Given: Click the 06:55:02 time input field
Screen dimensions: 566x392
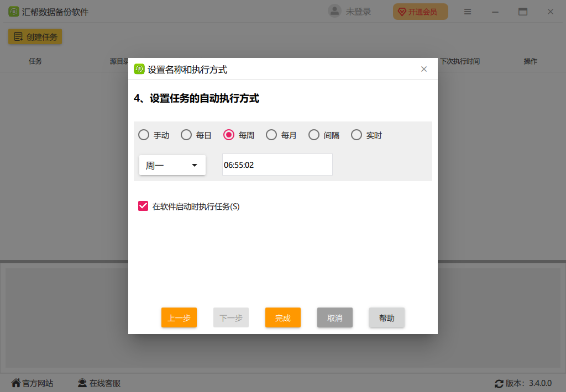Looking at the screenshot, I should 276,165.
